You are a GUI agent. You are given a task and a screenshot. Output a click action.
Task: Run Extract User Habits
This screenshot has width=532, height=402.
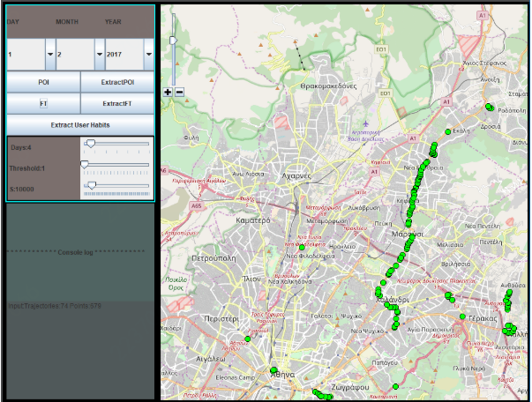tap(80, 125)
